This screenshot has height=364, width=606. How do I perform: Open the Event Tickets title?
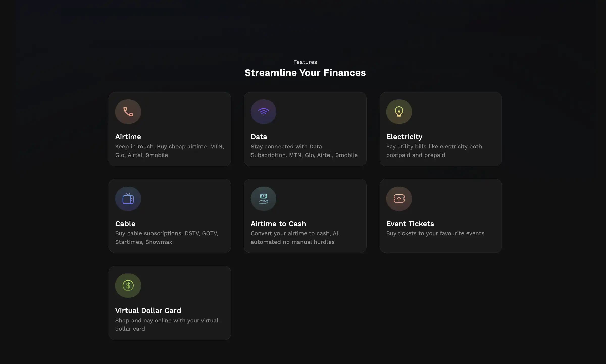(x=410, y=224)
